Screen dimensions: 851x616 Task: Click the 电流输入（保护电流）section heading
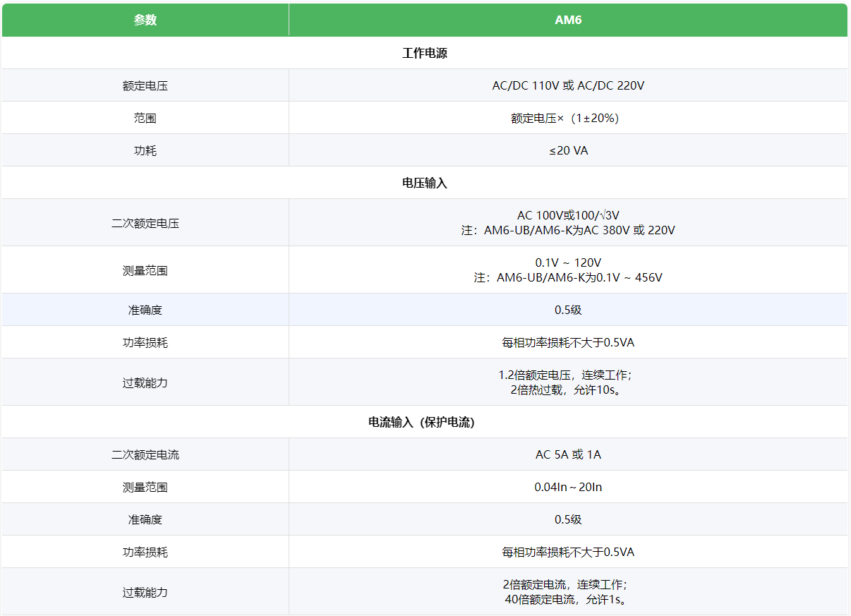[425, 422]
